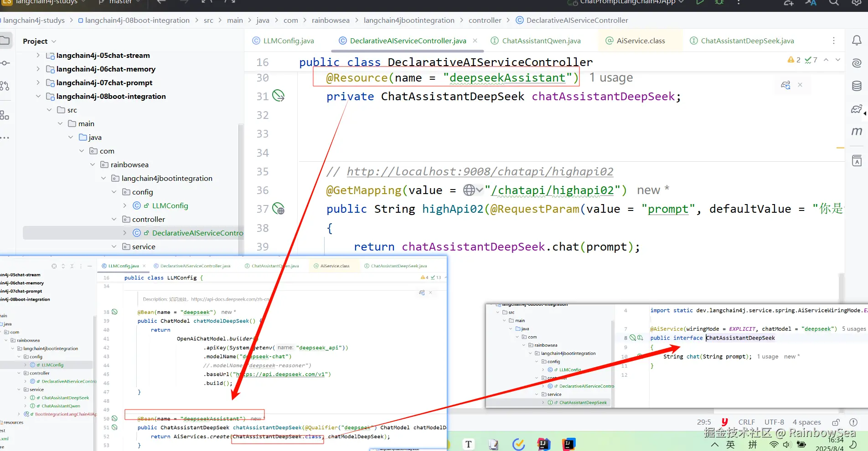
Task: Open the Gradle elephant tool window
Action: coord(857,109)
